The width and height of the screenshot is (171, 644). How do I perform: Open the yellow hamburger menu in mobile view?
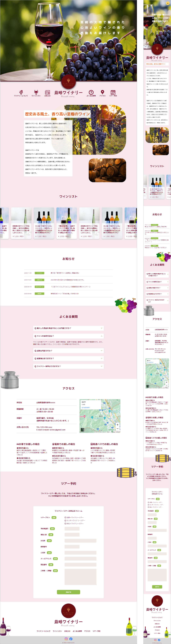coord(168,3)
